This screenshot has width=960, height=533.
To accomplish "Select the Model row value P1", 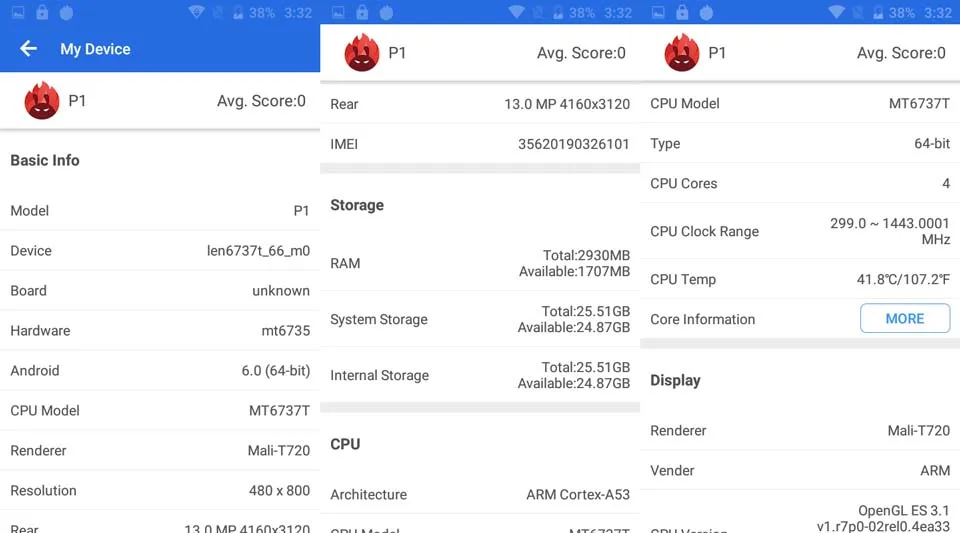I will [x=301, y=211].
